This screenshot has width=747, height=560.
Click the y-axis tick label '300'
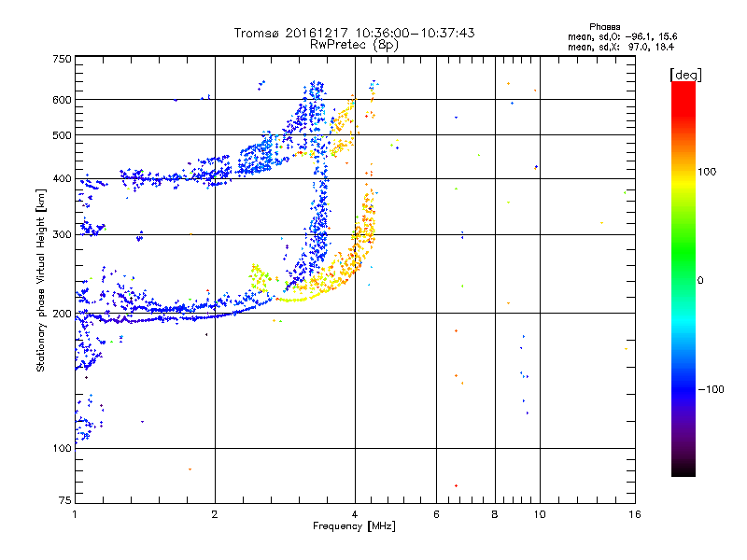[x=62, y=235]
